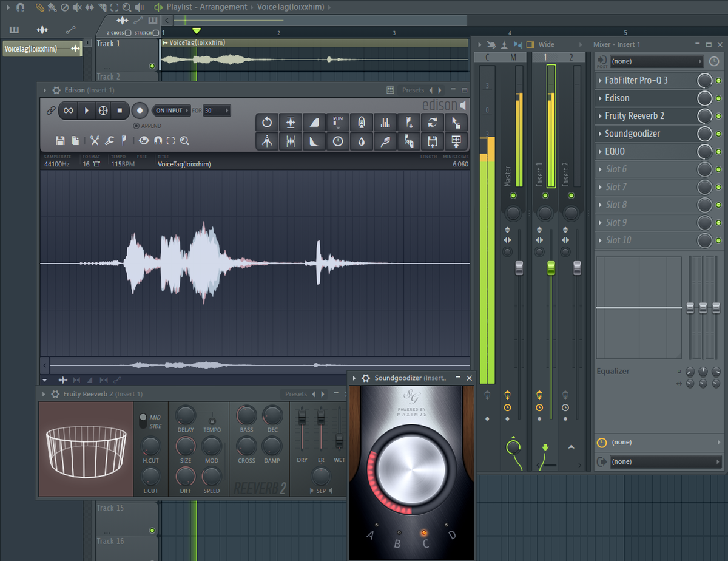Expand the FabFilter Pro-Q 3 slot arrow
Image resolution: width=728 pixels, height=561 pixels.
[x=600, y=80]
